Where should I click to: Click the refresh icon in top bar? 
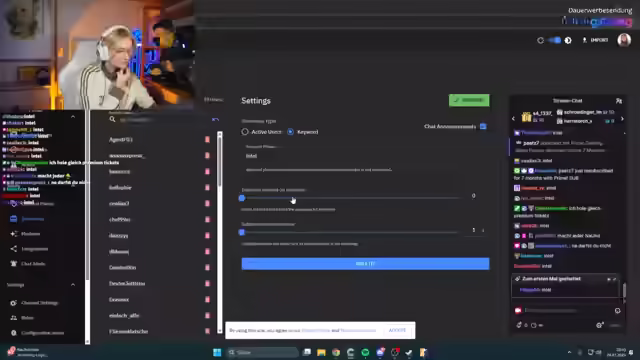(540, 40)
